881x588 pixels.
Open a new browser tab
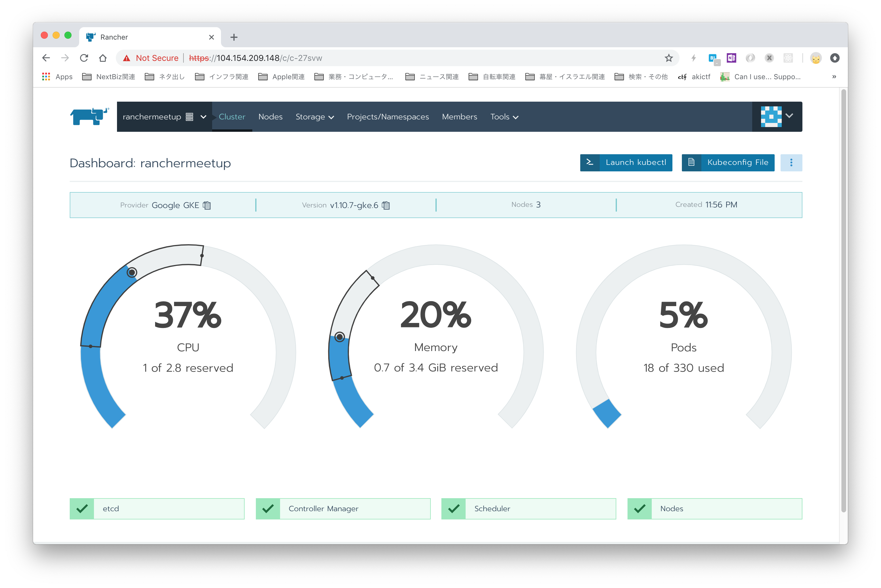click(234, 37)
